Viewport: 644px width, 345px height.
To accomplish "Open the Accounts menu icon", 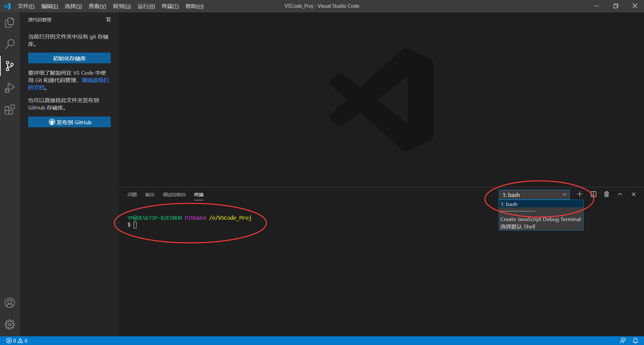I will pos(10,303).
